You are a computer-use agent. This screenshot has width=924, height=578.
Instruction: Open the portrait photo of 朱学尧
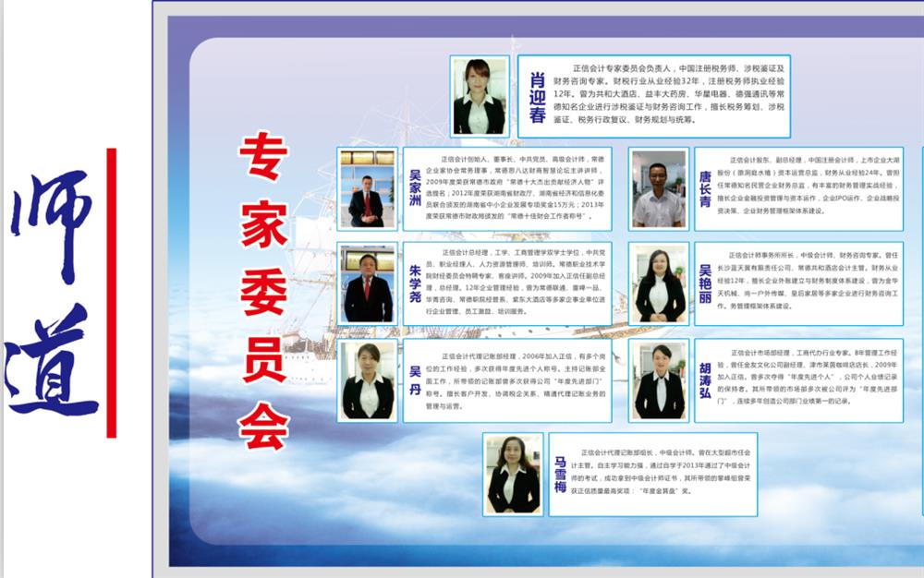point(367,283)
